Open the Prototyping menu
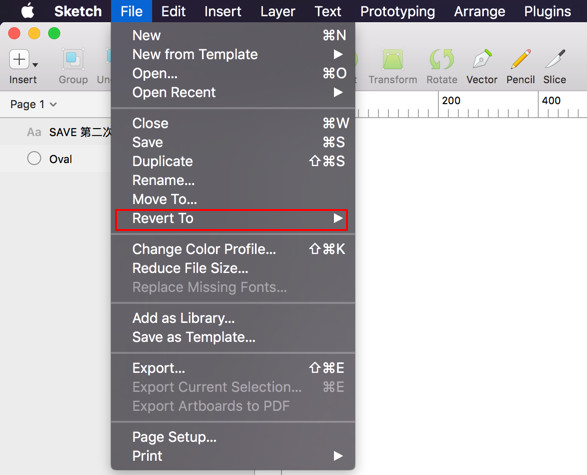Image resolution: width=587 pixels, height=475 pixels. [x=398, y=11]
